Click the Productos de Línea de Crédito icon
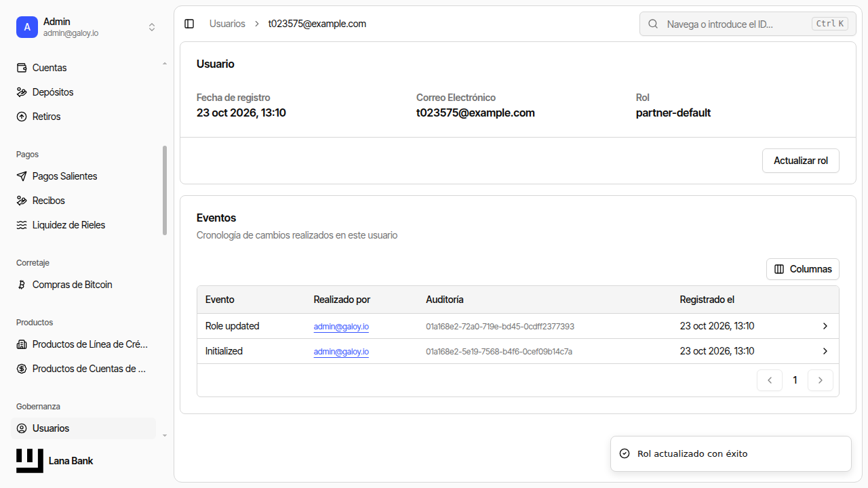This screenshot has width=868, height=488. click(x=22, y=344)
